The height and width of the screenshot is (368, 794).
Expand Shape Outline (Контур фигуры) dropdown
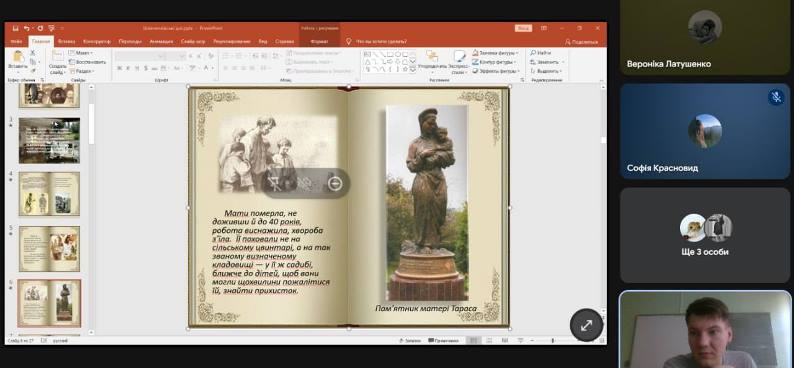495,62
